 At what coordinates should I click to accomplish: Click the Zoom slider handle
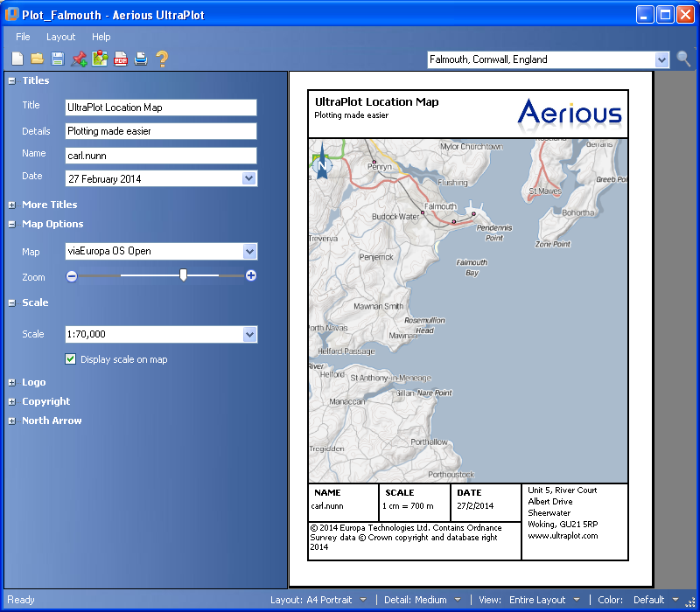pos(183,275)
